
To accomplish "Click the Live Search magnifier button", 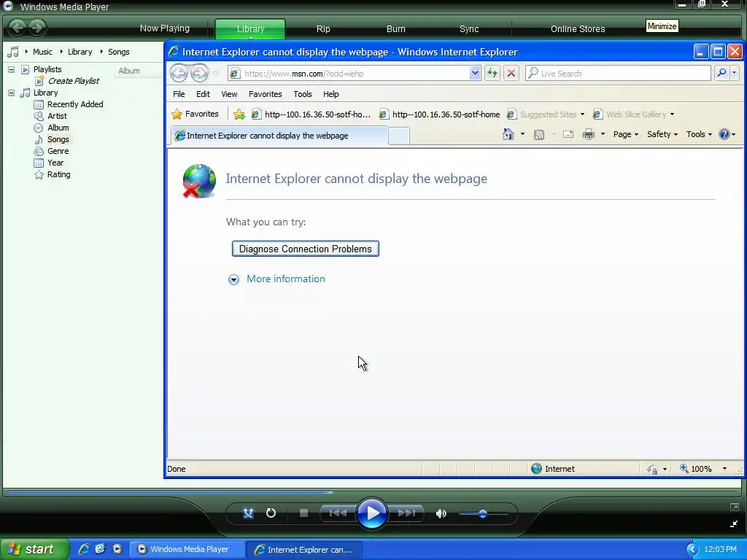I will tap(721, 73).
